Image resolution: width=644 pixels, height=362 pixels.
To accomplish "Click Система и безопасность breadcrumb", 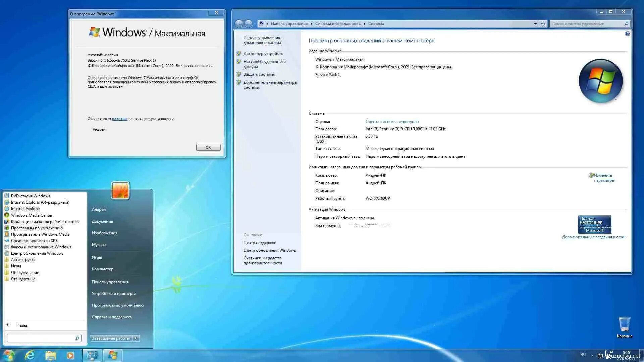I will (x=338, y=24).
